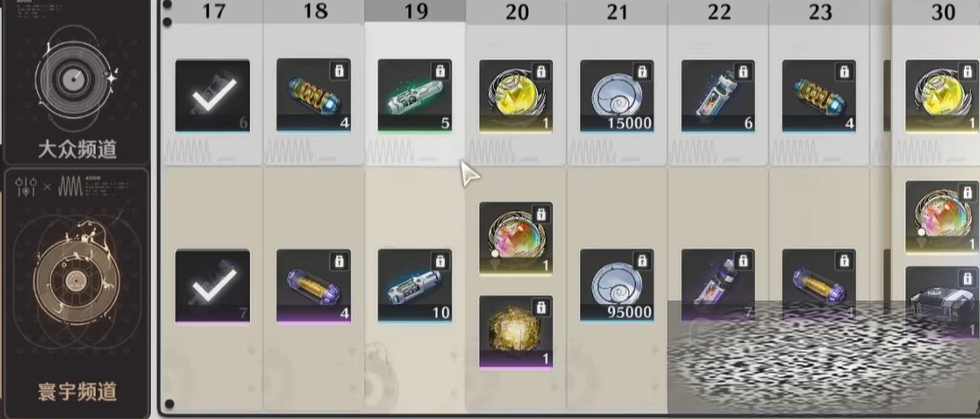Screen dimensions: 980x419
Task: Select the 15000 coin reward under level 21
Action: (617, 96)
